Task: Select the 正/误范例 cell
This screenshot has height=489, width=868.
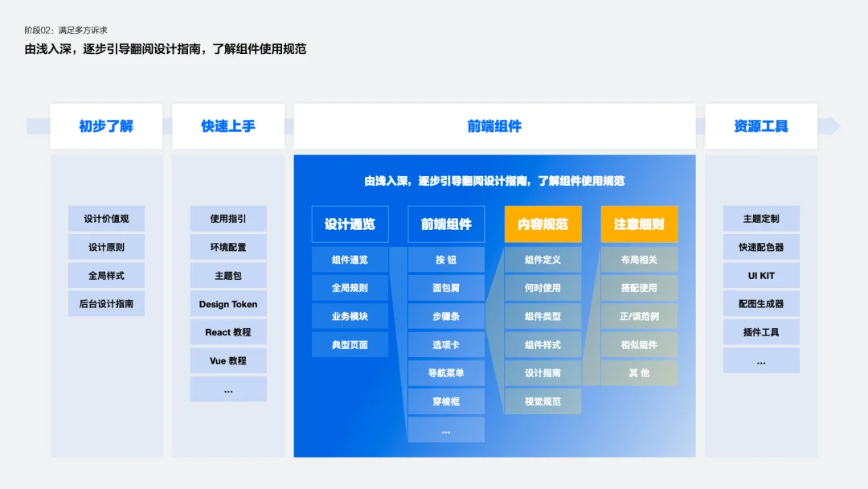Action: pos(639,316)
